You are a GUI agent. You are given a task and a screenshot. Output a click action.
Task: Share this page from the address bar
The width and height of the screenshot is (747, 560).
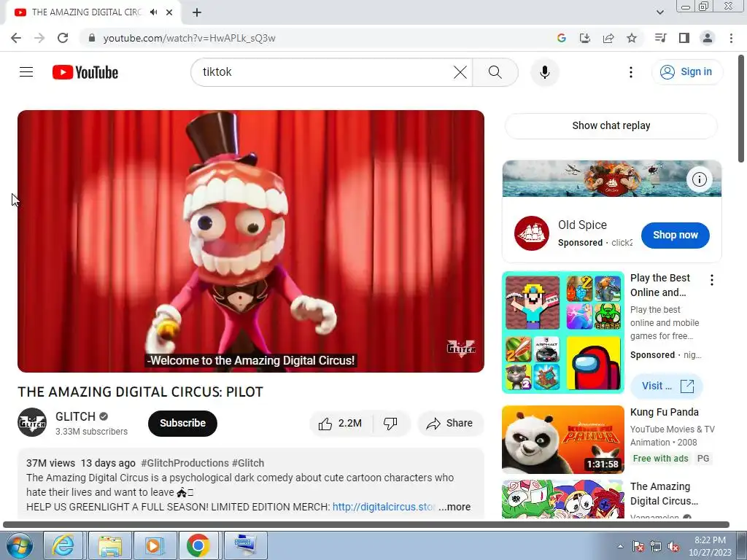pos(608,38)
